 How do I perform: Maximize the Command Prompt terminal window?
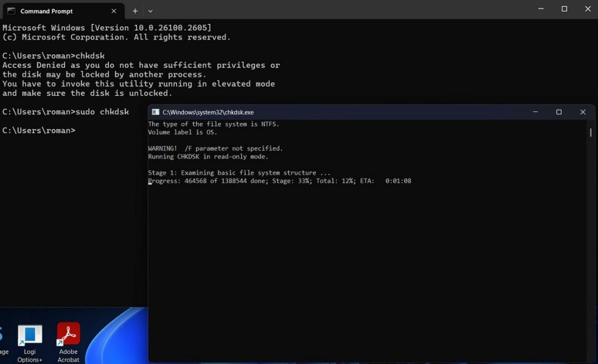tap(565, 9)
